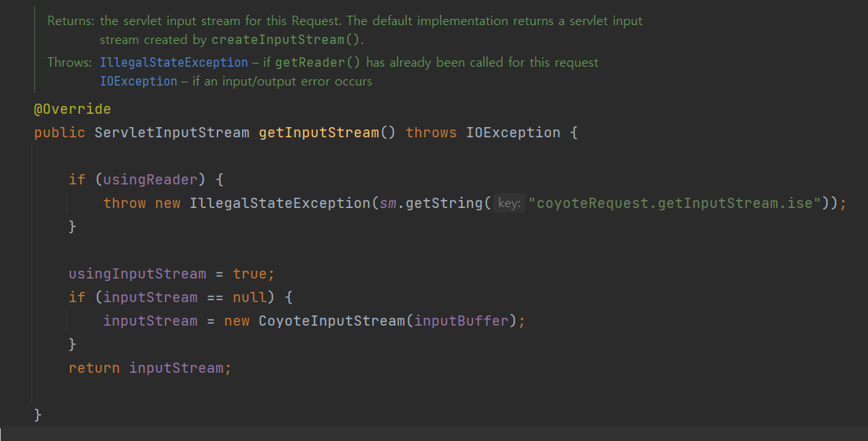Image resolution: width=868 pixels, height=441 pixels.
Task: Click getReader() in the Throws documentation
Action: click(x=317, y=63)
